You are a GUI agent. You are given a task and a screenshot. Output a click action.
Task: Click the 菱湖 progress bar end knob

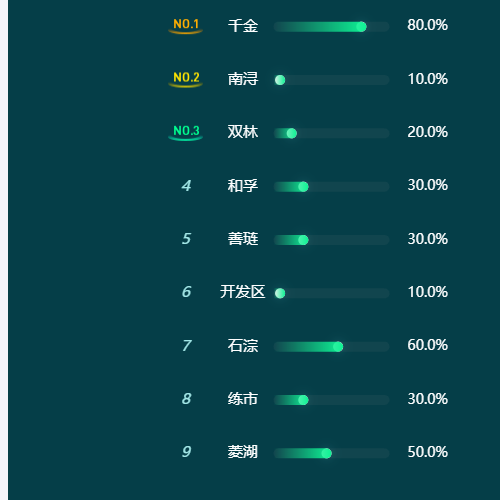click(327, 453)
